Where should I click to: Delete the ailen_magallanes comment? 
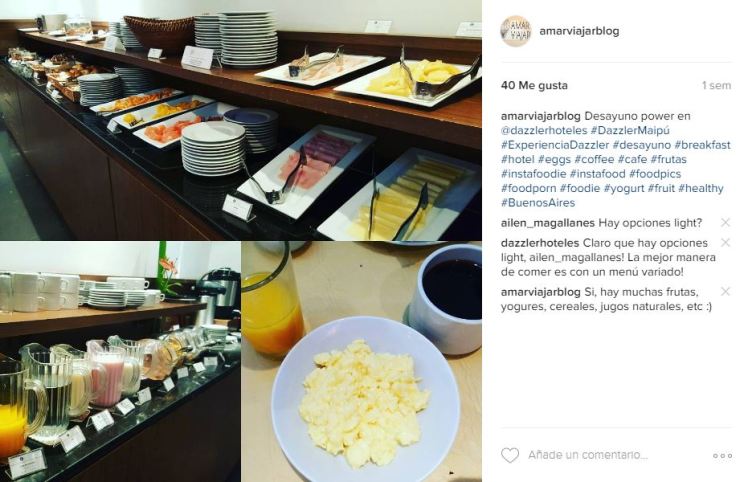(725, 222)
